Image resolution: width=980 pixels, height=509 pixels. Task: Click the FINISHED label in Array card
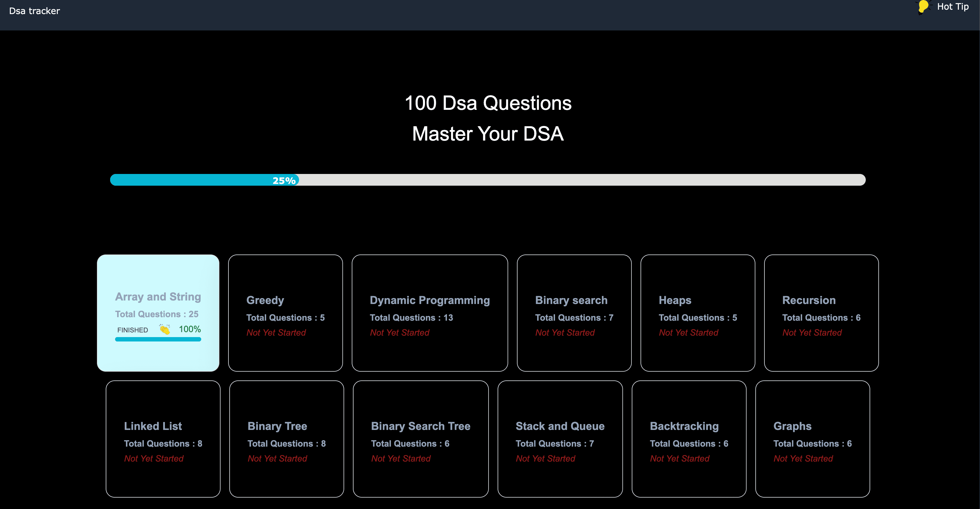coord(132,330)
